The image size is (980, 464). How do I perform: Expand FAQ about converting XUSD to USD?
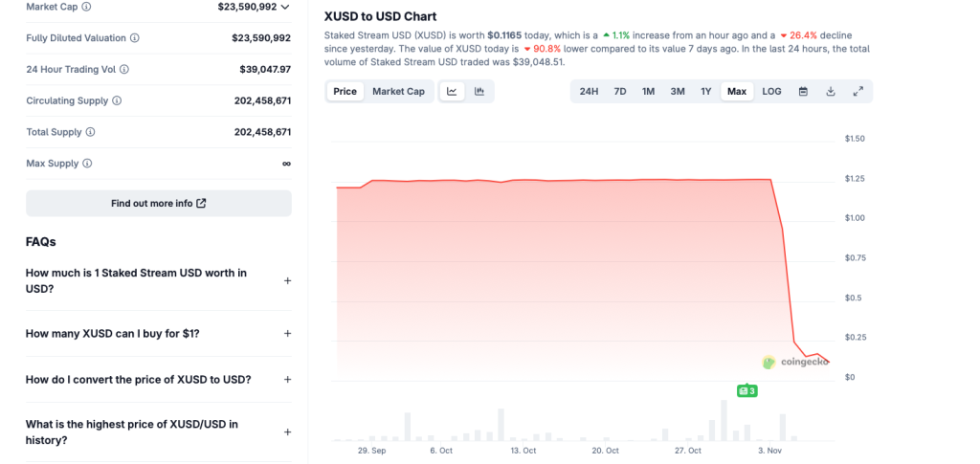coord(287,380)
